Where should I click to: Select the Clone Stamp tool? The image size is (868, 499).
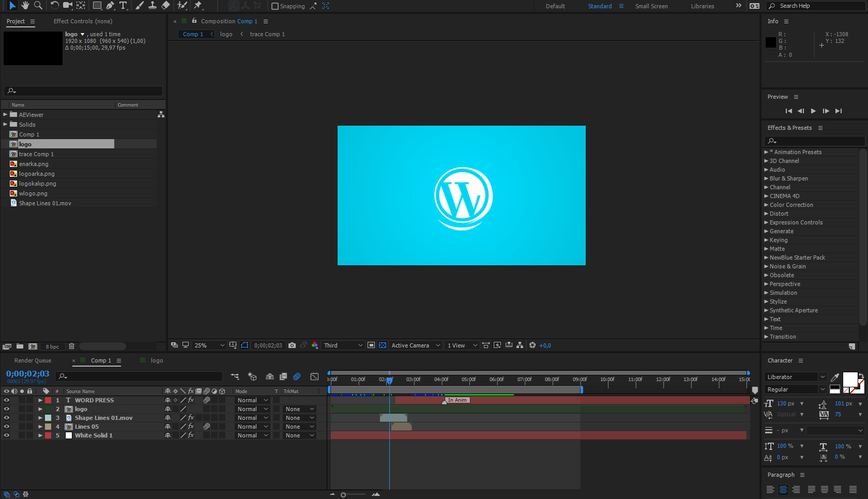point(153,6)
